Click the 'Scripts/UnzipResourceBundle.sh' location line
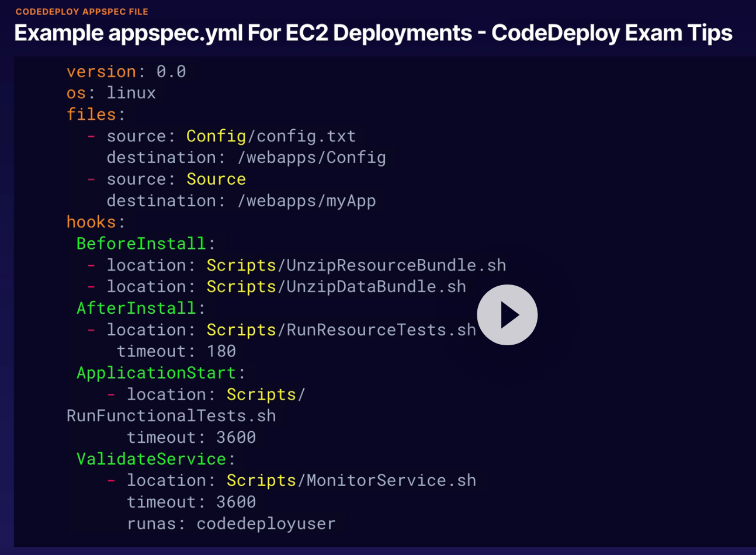Image resolution: width=756 pixels, height=555 pixels. [x=297, y=265]
